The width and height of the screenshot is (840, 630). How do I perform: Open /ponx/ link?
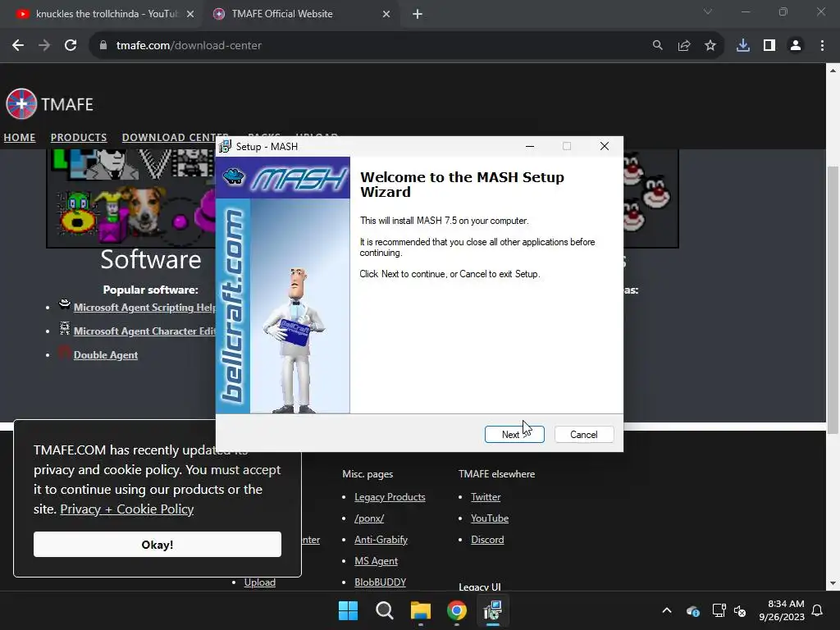[369, 518]
